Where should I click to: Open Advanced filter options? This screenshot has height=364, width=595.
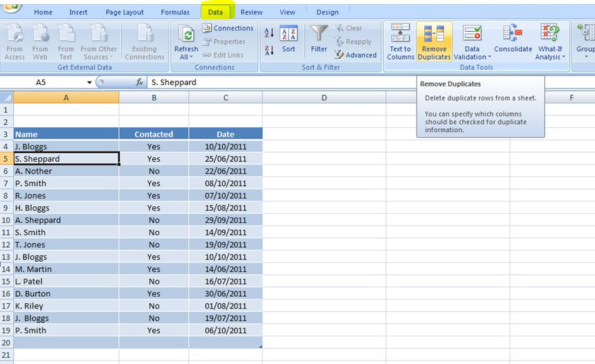click(x=355, y=55)
